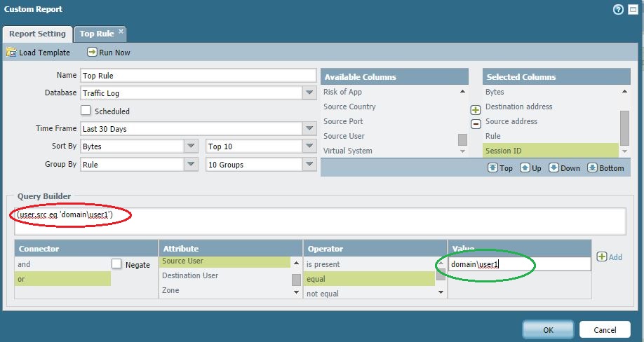The height and width of the screenshot is (342, 644).
Task: Move selected column to Top
Action: pos(500,167)
